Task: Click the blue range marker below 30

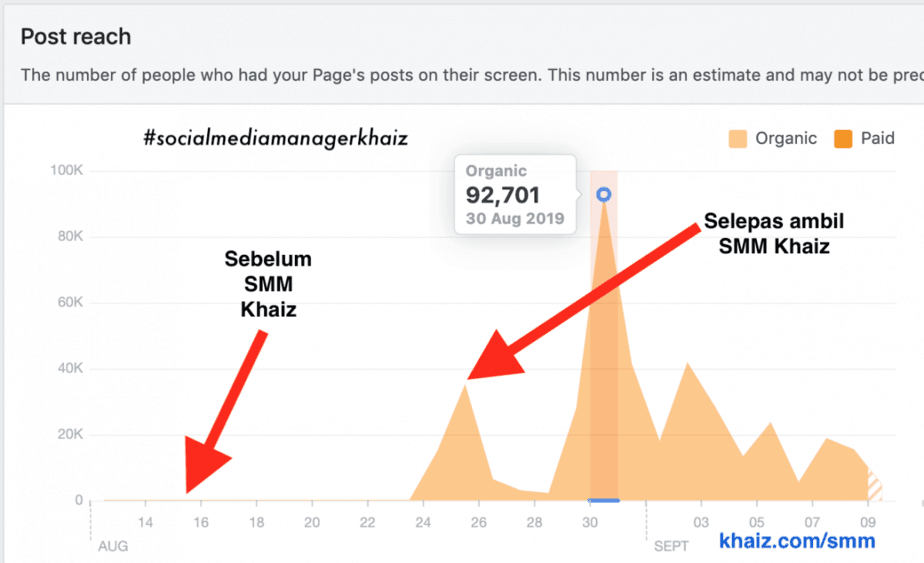Action: tap(603, 500)
